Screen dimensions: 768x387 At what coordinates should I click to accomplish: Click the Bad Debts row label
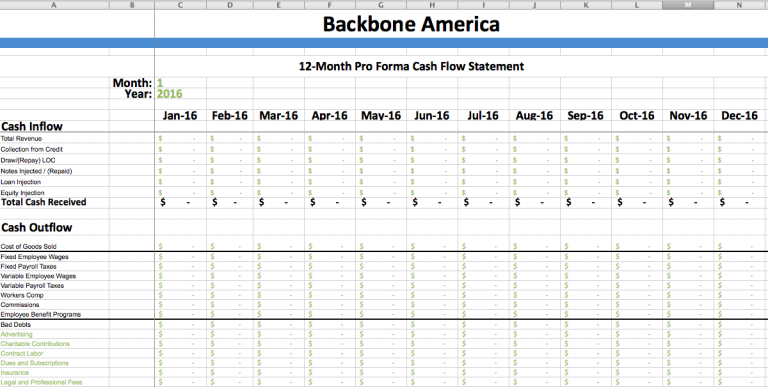16,324
